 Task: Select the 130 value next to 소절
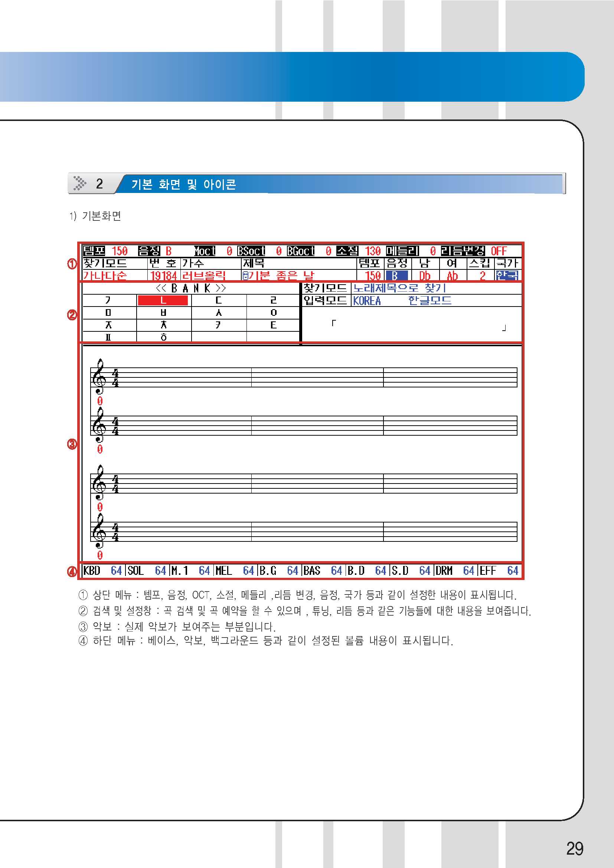click(x=373, y=250)
